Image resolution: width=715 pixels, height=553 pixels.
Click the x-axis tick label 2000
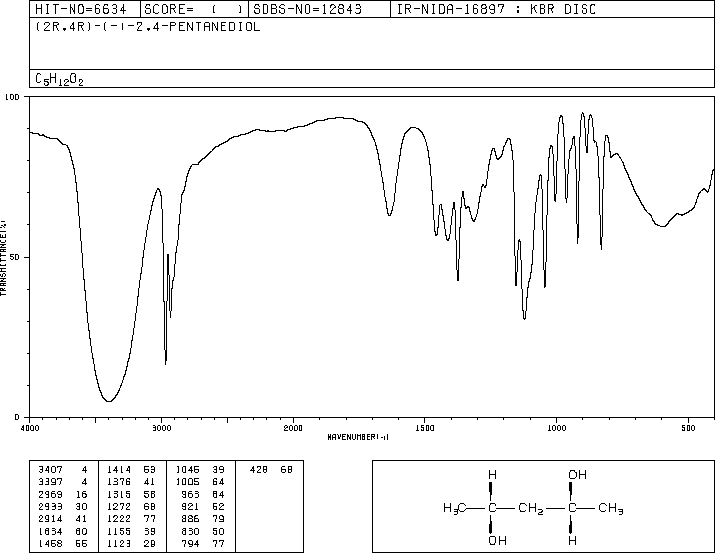coord(293,428)
